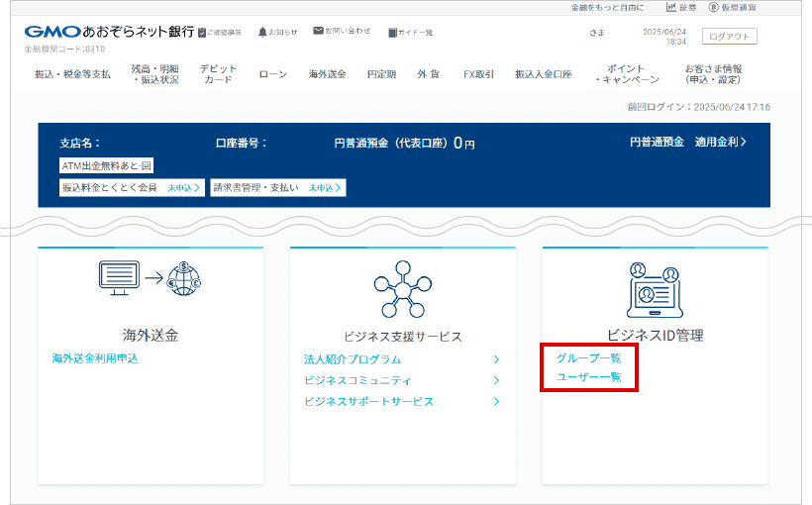Image resolution: width=812 pixels, height=505 pixels.
Task: Open the 残高・明細・振込状況 menu
Action: [154, 74]
